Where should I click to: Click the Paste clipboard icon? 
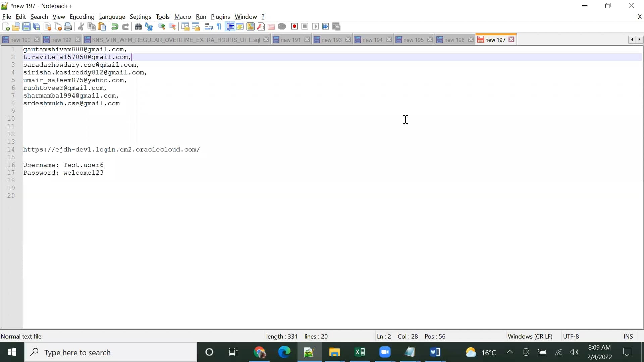point(102,26)
